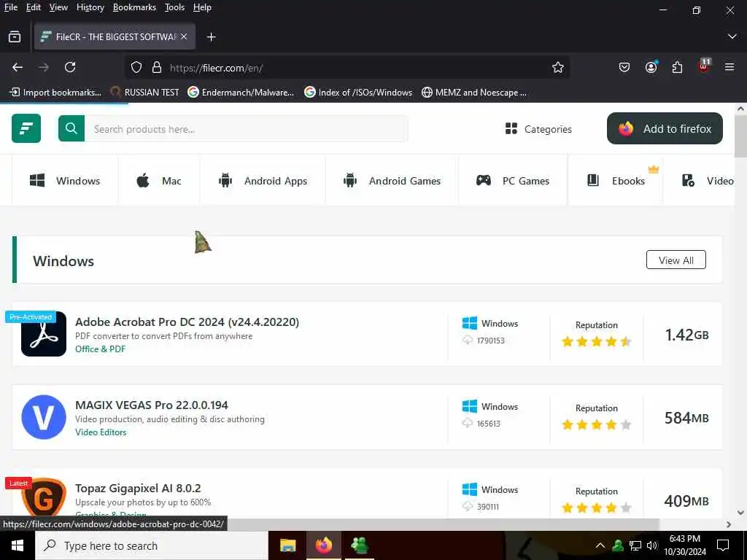Open the File menu
The width and height of the screenshot is (747, 560).
click(11, 7)
